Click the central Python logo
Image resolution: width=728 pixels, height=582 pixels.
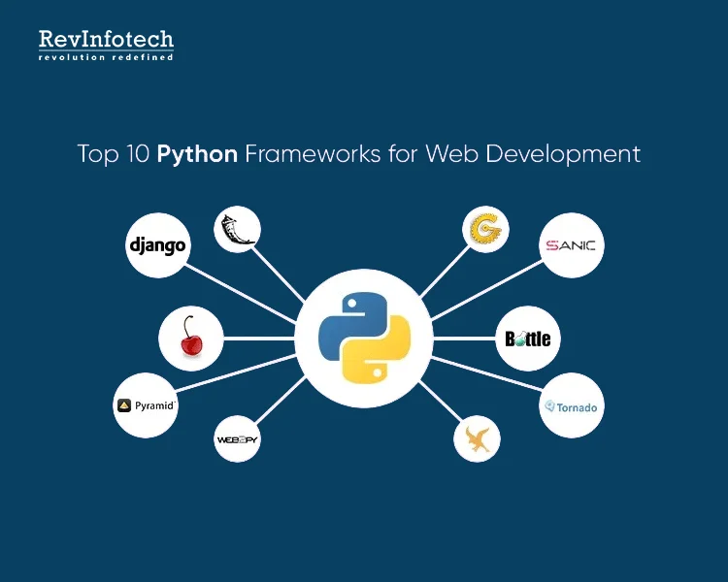pos(364,336)
